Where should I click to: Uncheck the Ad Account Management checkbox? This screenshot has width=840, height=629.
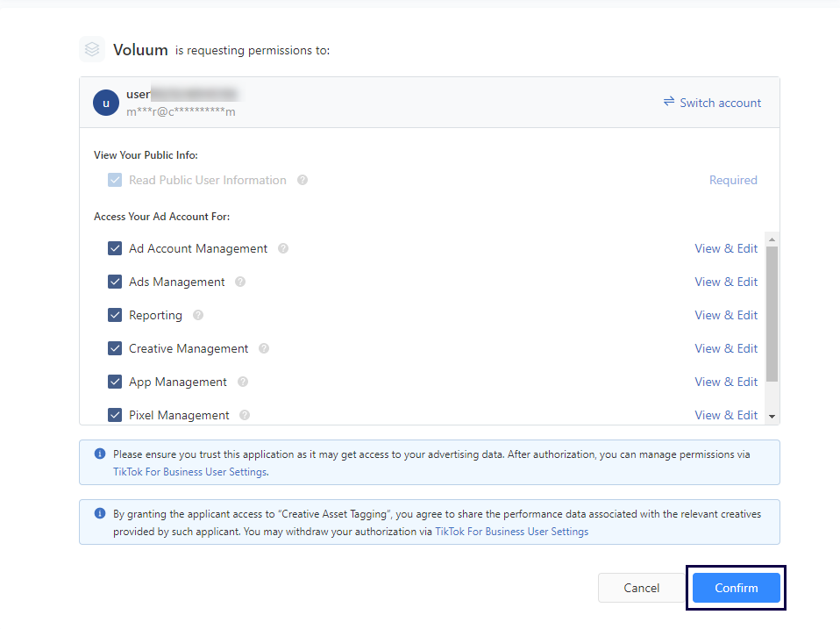coord(115,248)
